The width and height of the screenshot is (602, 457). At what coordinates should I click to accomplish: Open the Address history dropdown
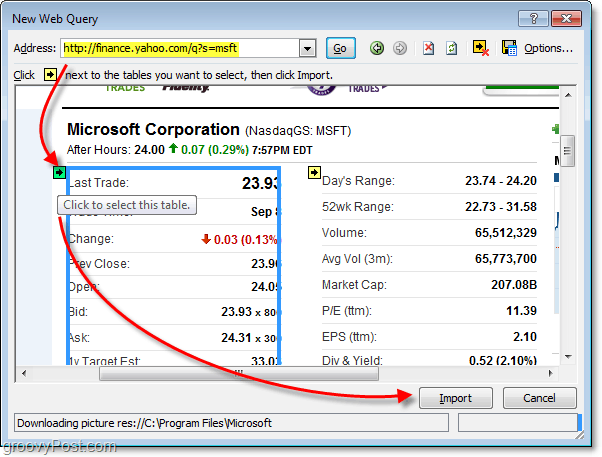pos(307,48)
